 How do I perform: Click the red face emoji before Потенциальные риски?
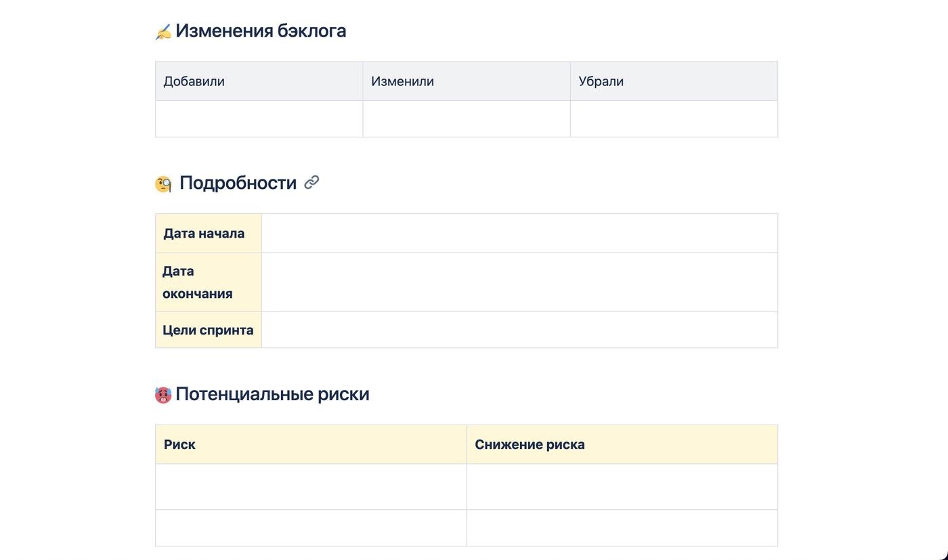(163, 395)
